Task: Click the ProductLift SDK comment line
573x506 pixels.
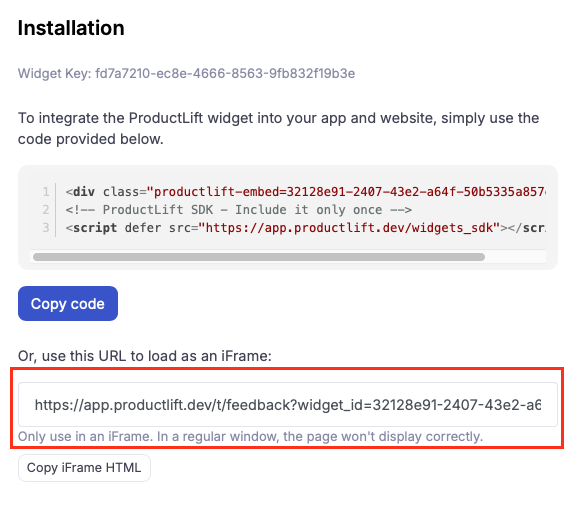Action: [239, 210]
